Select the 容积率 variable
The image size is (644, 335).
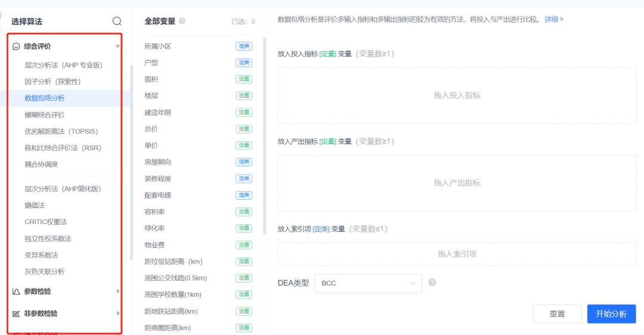(154, 212)
